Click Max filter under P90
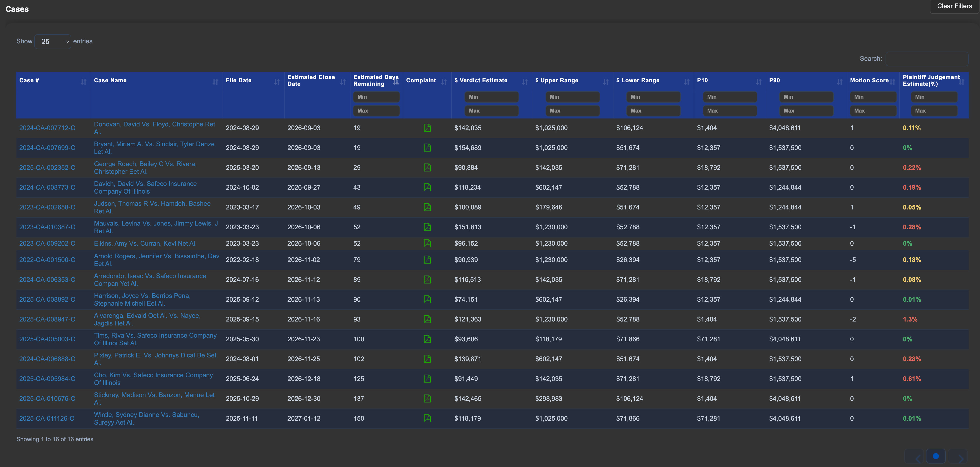 (x=806, y=110)
